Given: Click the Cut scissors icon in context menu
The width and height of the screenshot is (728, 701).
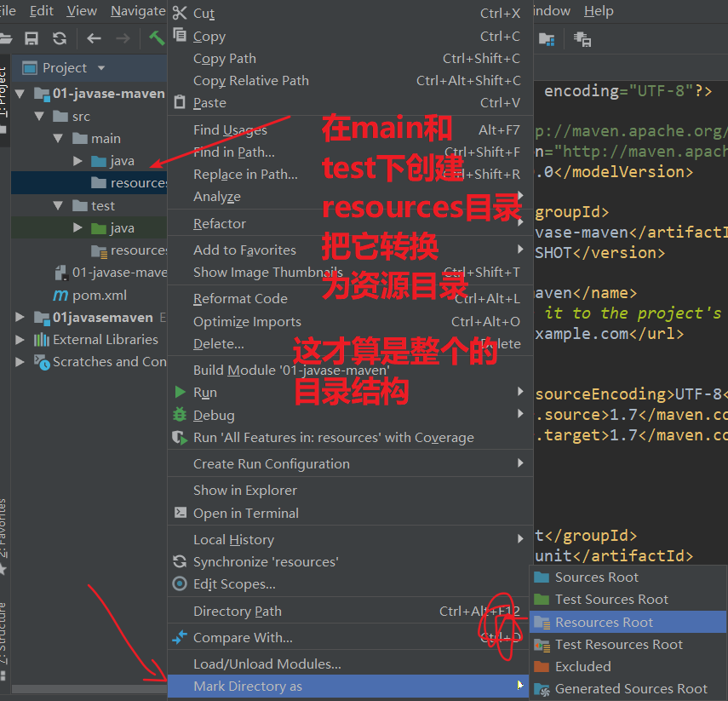Looking at the screenshot, I should click(x=180, y=13).
